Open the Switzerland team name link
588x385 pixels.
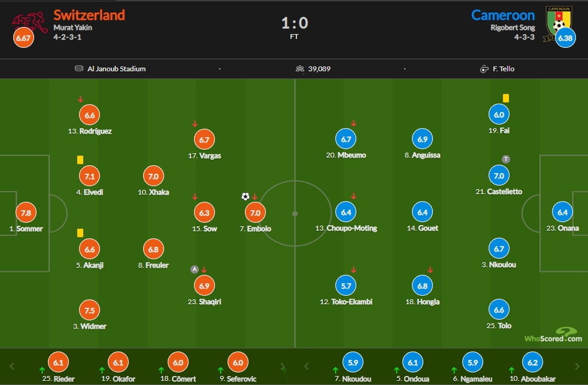(x=89, y=15)
